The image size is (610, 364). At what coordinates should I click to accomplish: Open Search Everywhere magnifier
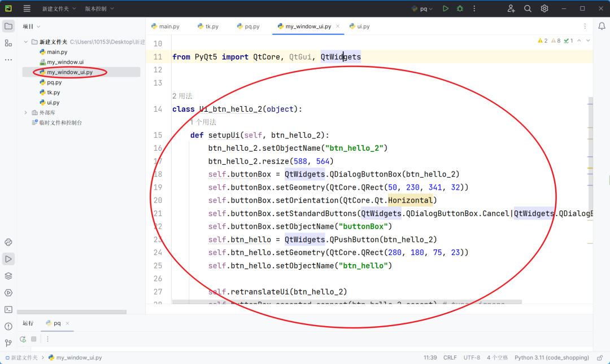point(528,8)
